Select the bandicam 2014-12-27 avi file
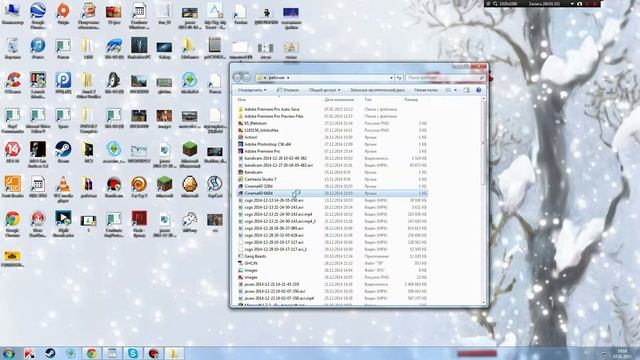 click(332, 165)
